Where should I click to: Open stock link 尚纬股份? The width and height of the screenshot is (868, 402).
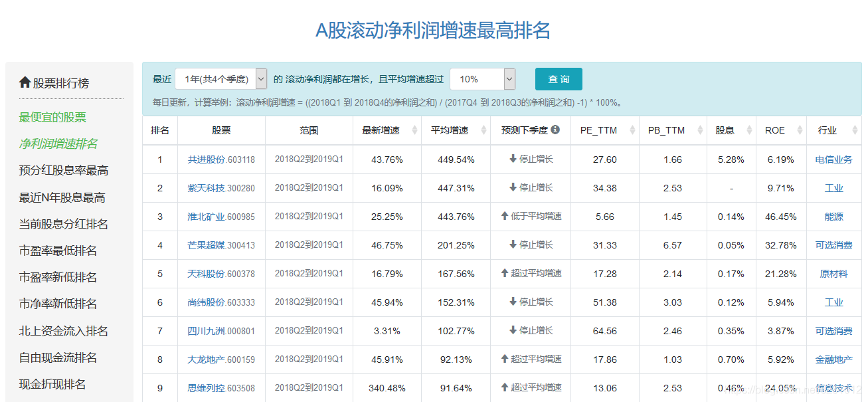pyautogui.click(x=206, y=302)
